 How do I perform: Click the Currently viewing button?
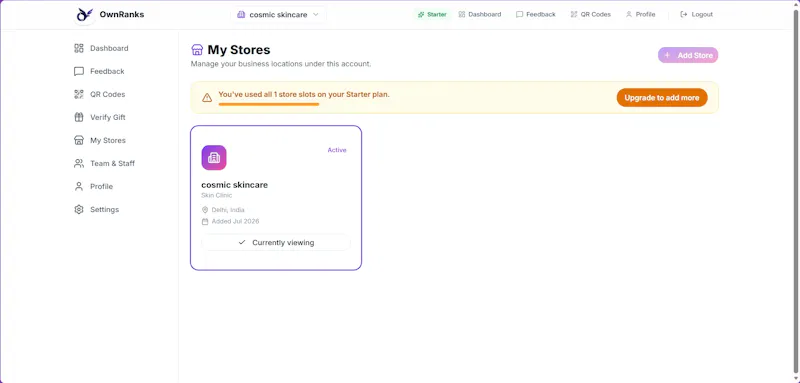tap(276, 242)
